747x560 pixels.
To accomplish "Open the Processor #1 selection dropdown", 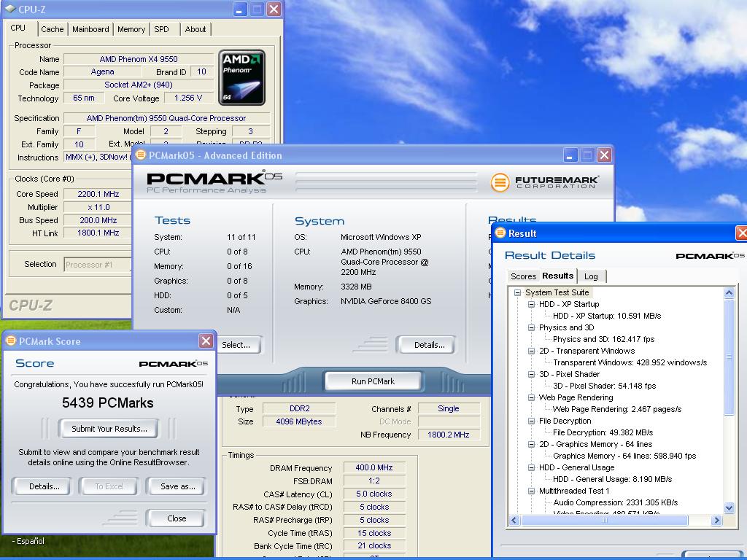I will tap(98, 264).
